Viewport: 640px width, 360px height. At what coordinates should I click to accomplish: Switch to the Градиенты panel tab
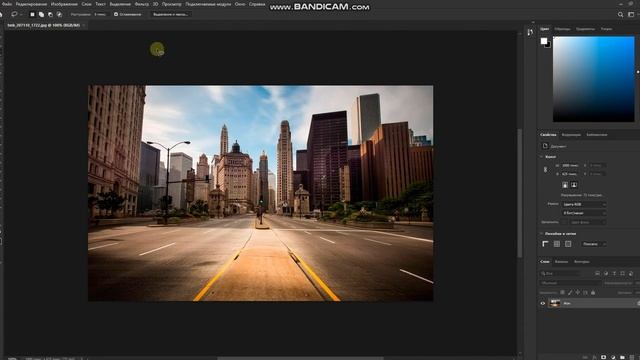[585, 29]
